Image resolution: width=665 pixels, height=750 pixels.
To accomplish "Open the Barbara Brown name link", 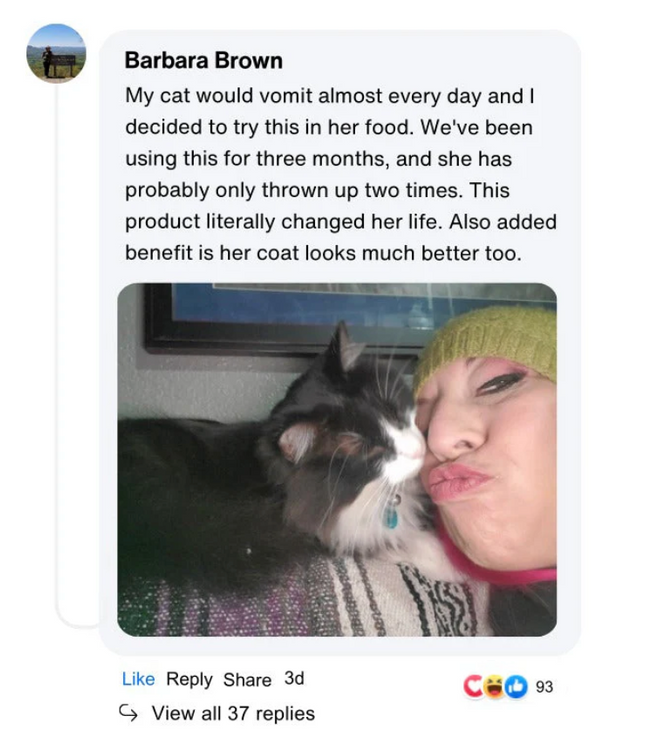I will point(203,61).
